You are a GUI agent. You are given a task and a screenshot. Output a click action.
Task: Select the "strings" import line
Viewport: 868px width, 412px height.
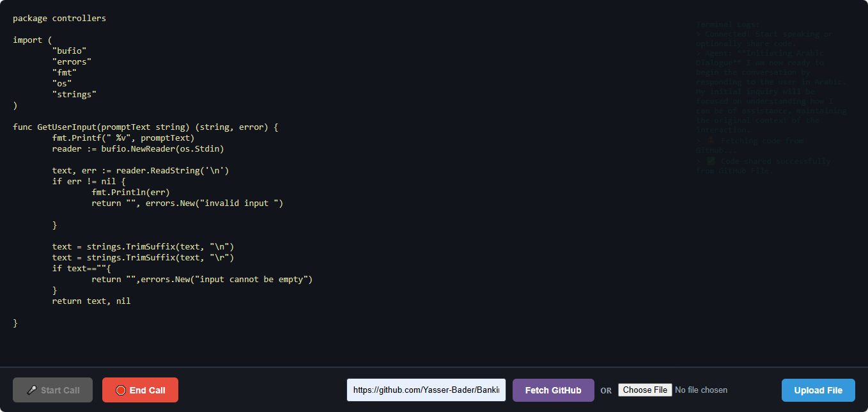click(x=74, y=95)
